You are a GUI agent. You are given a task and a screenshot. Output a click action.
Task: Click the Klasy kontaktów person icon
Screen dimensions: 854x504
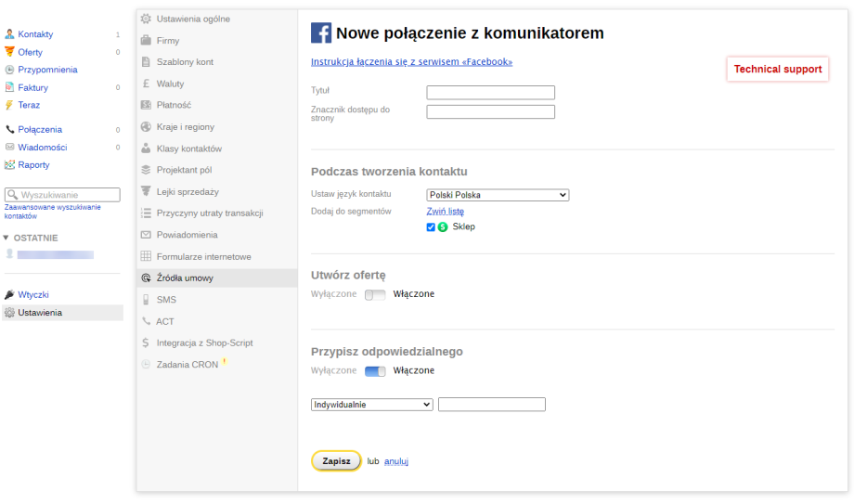pos(146,149)
